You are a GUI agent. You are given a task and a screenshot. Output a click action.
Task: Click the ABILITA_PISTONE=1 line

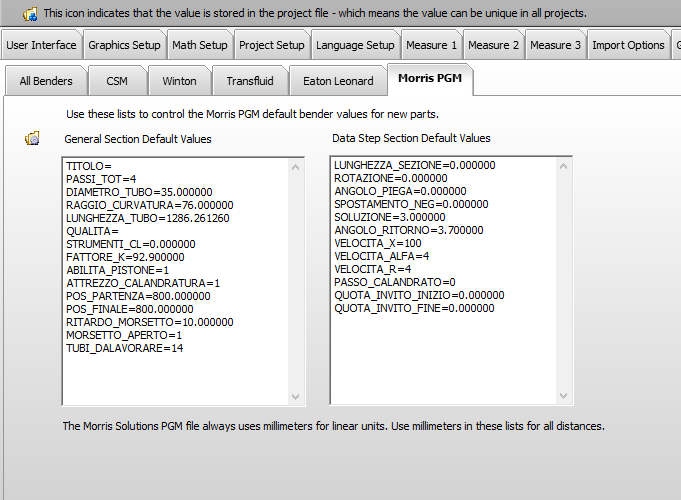(117, 271)
